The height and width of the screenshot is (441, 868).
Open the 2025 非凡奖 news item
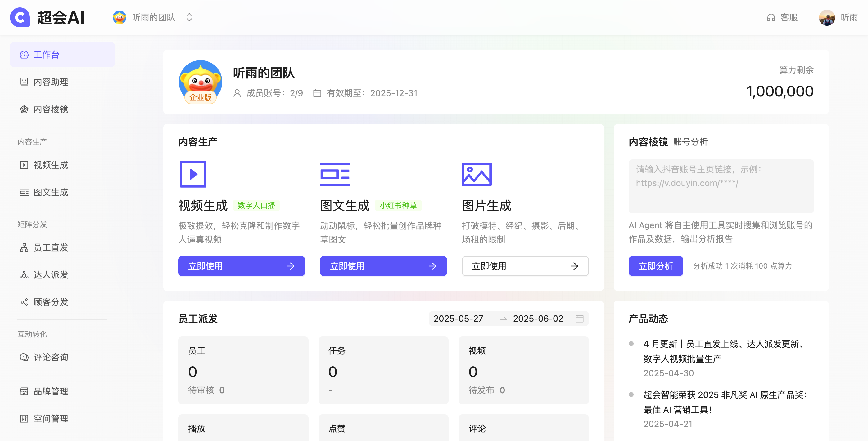click(726, 402)
